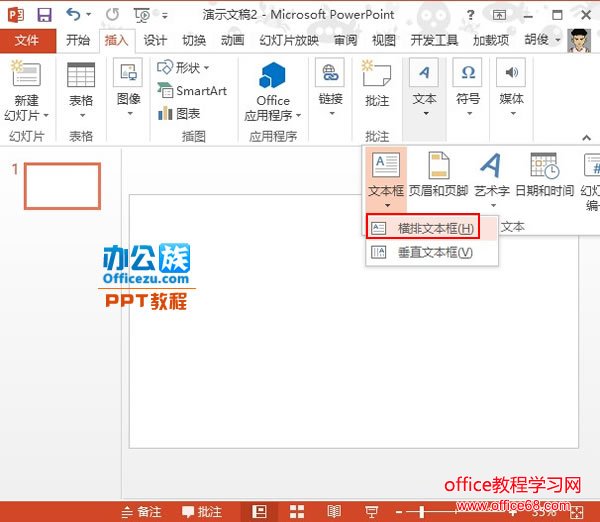Click the Redo/Repeat icon
This screenshot has height=522, width=600.
click(112, 15)
